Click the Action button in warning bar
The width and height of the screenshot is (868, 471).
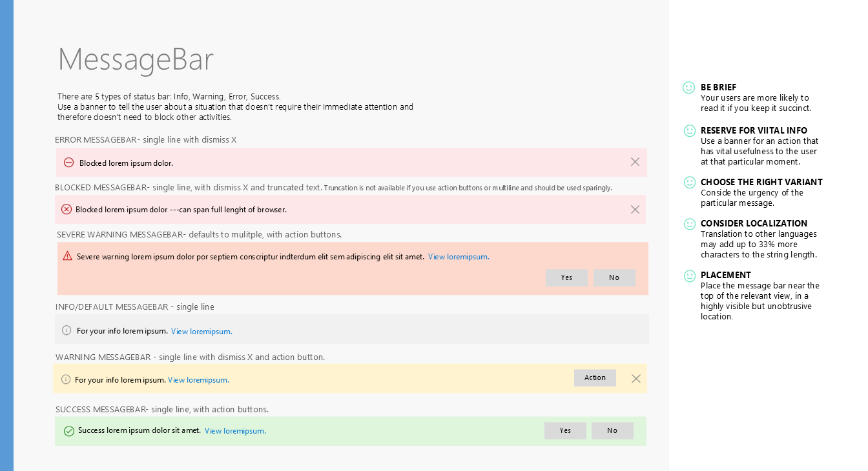(595, 378)
